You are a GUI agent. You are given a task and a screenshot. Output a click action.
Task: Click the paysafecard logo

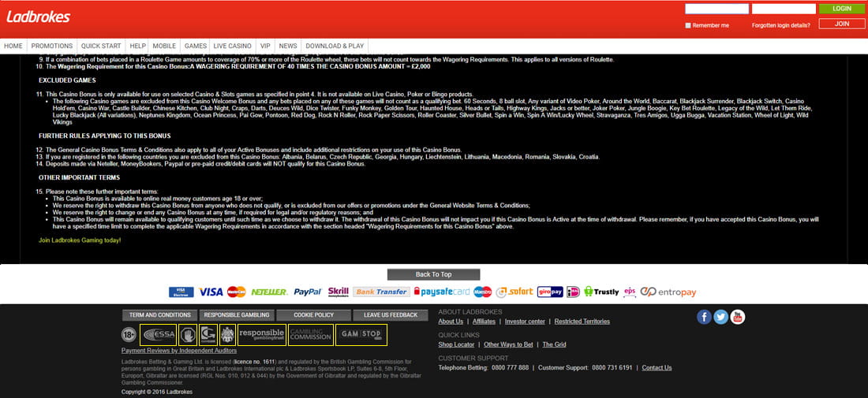[x=442, y=292]
